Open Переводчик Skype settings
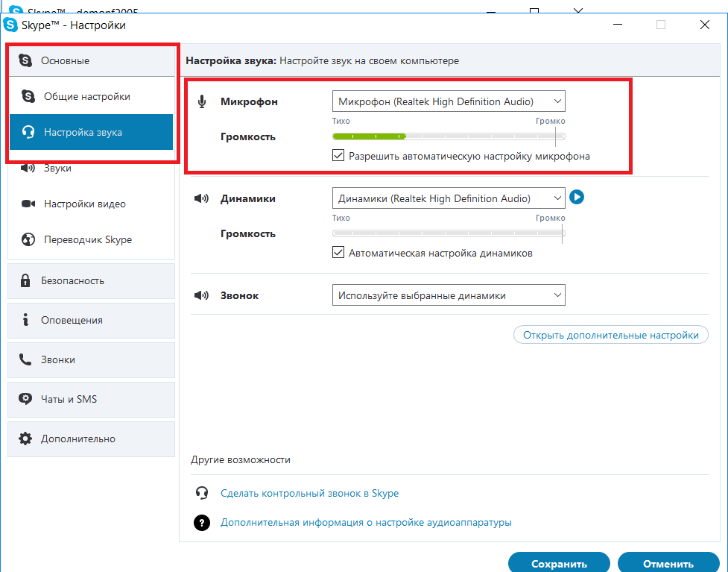This screenshot has height=572, width=728. point(91,240)
